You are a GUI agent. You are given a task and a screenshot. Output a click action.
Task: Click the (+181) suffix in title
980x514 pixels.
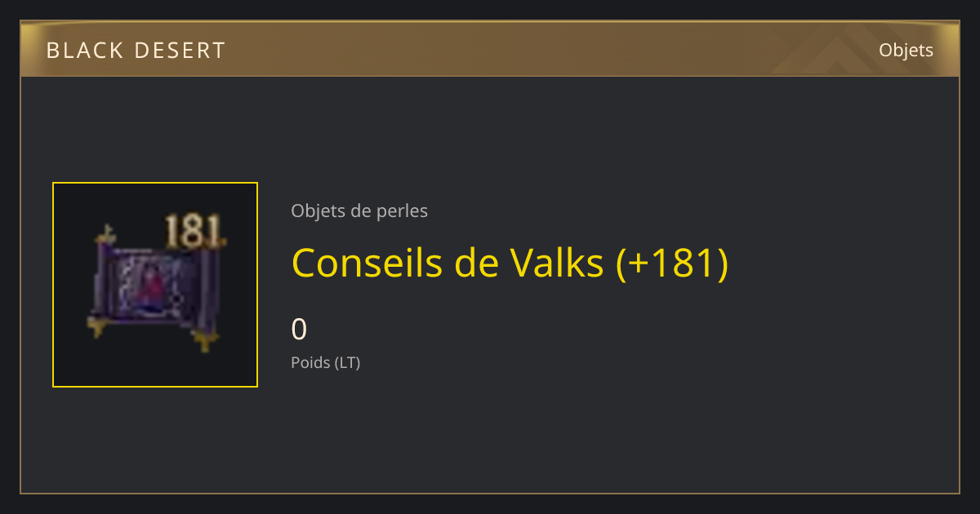tap(671, 263)
